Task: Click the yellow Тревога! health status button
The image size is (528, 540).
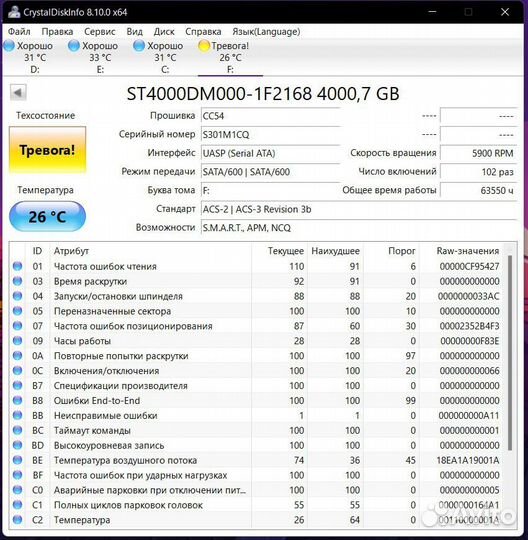Action: coord(48,150)
